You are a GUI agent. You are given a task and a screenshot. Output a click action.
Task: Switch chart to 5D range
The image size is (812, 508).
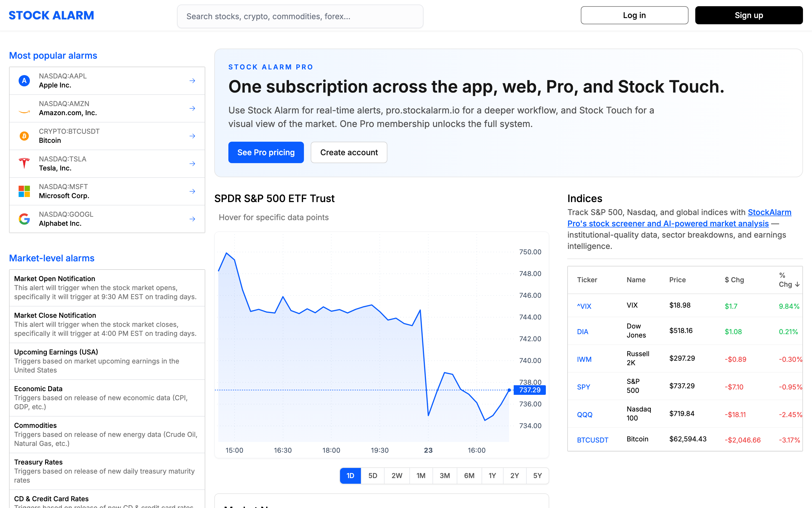point(373,476)
